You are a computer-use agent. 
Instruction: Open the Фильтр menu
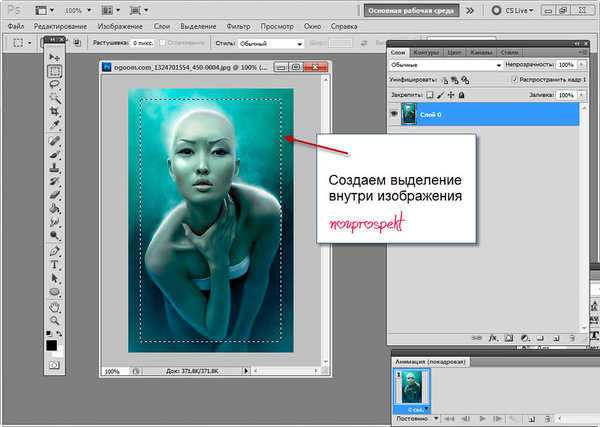pyautogui.click(x=238, y=26)
